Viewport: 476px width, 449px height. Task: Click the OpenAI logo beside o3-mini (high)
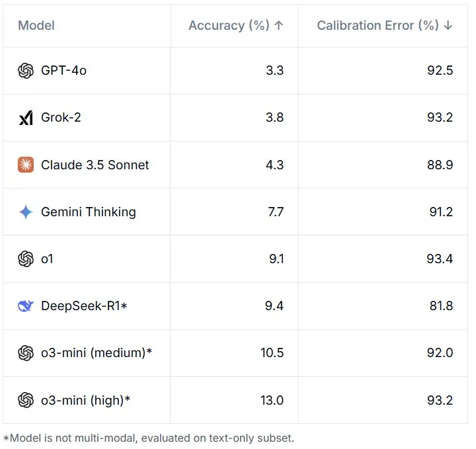point(26,400)
